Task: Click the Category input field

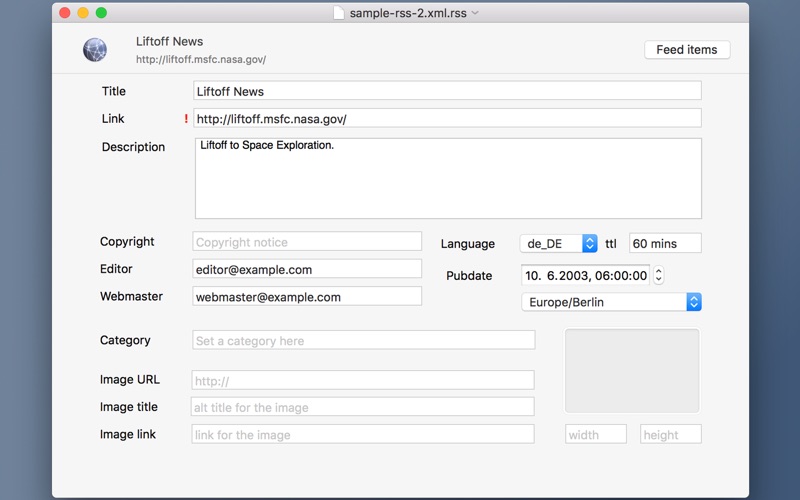Action: coord(364,340)
